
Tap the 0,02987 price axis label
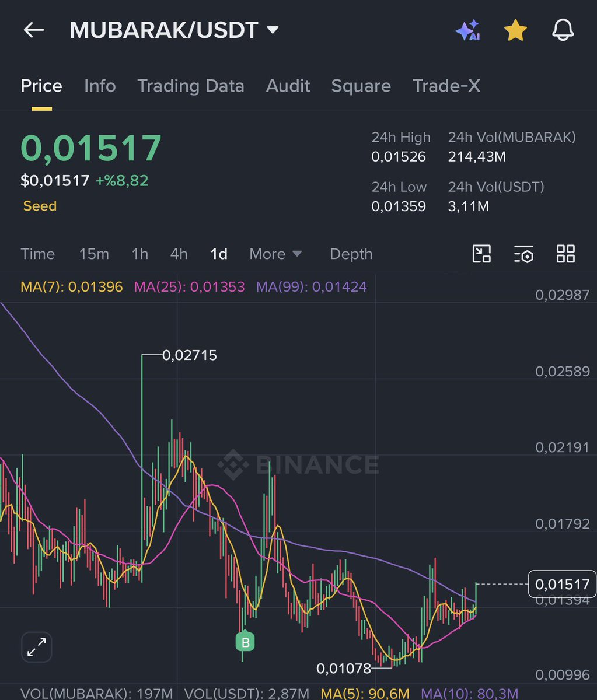point(563,295)
